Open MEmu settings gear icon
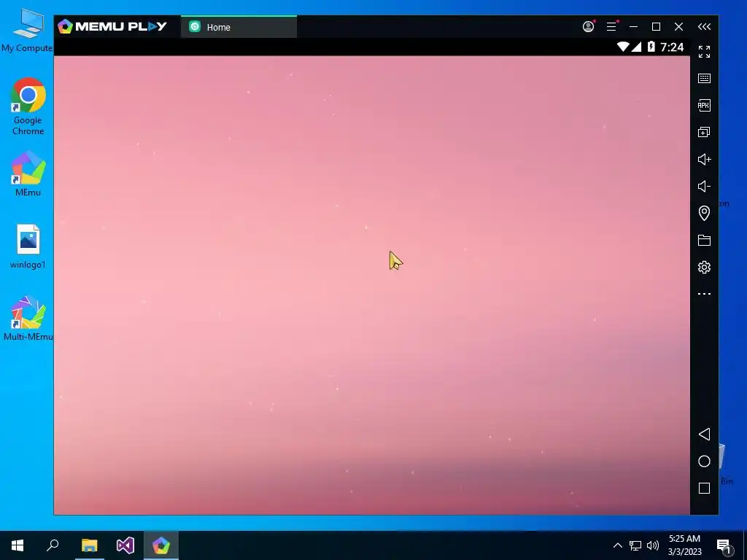Viewport: 747px width, 560px height. click(704, 267)
